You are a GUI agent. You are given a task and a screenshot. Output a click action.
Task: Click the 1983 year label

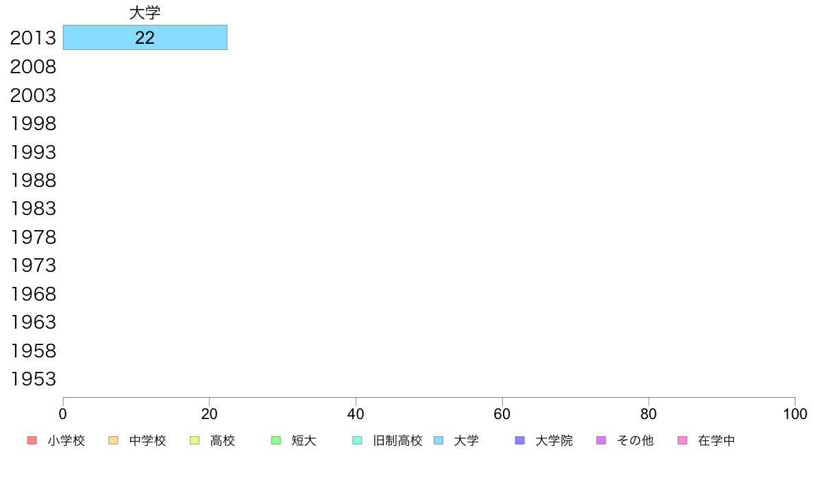click(33, 209)
